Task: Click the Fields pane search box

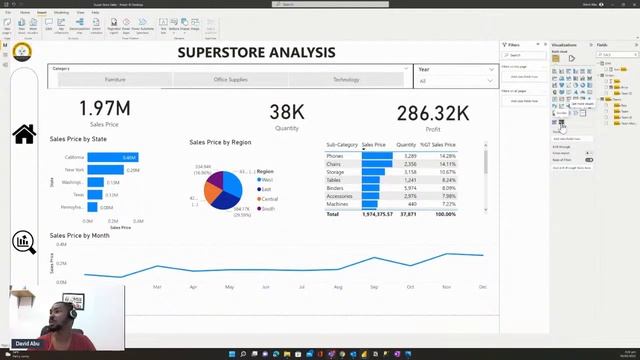Action: pyautogui.click(x=617, y=55)
